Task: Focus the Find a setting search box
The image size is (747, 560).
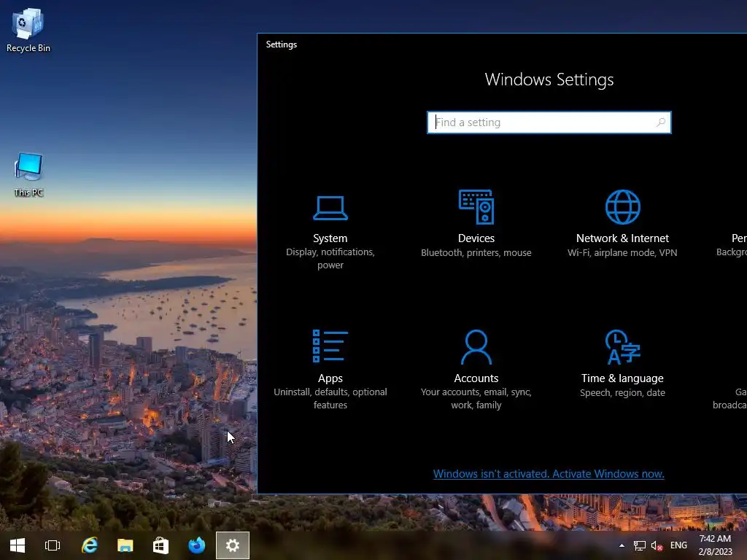Action: pos(549,122)
